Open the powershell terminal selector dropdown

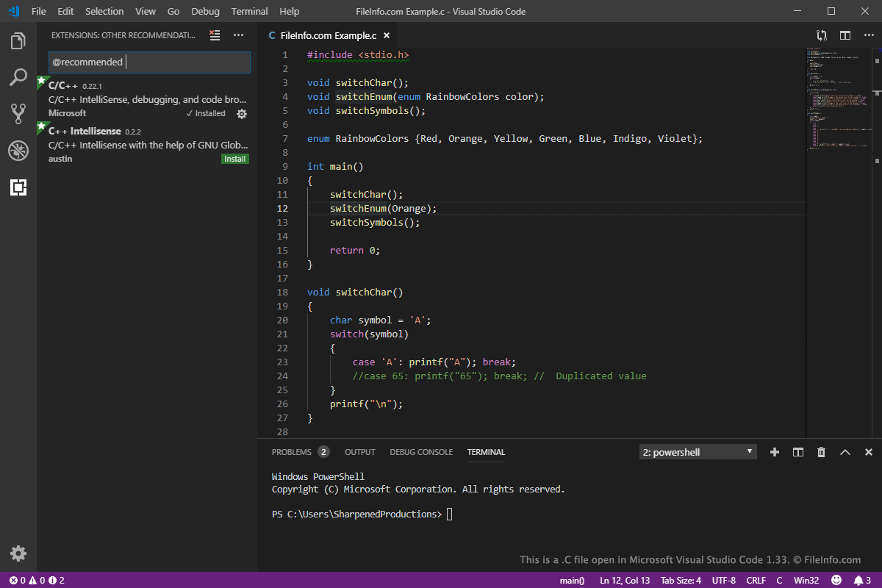698,452
